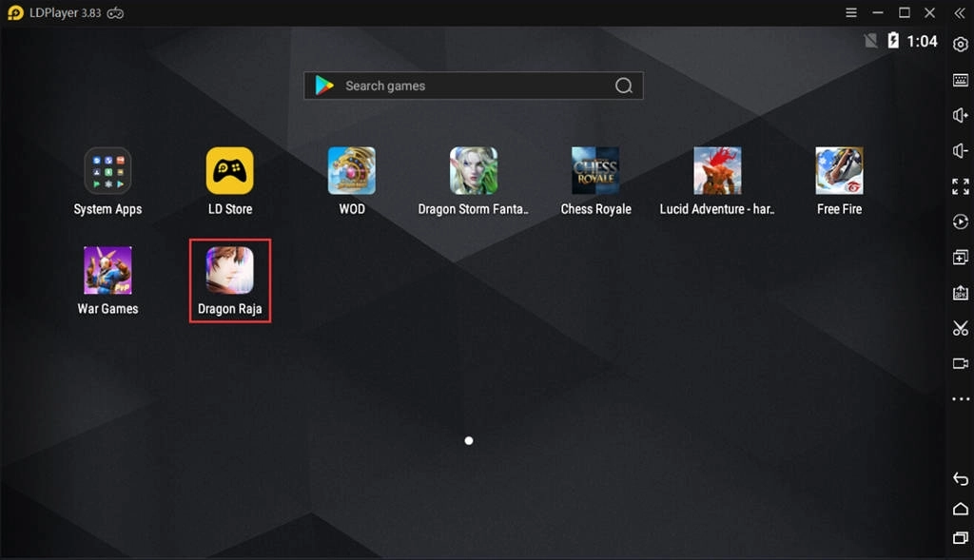Launch Dragon Raja

[x=229, y=270]
